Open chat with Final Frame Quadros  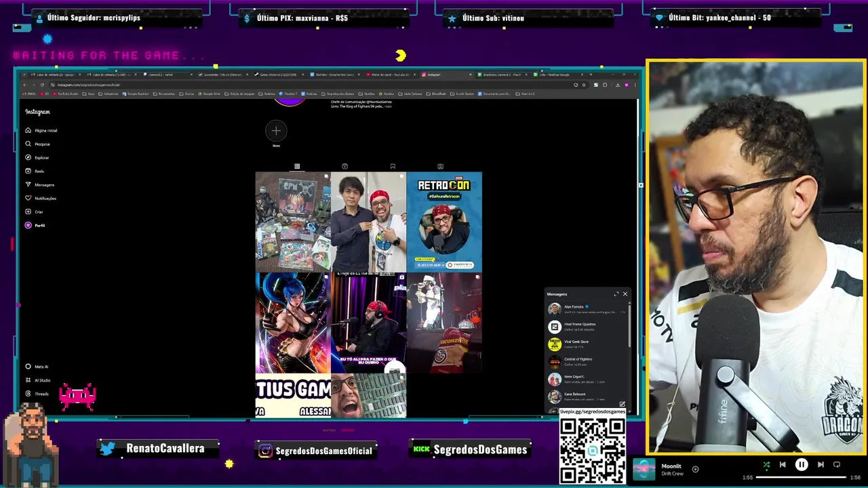[587, 327]
